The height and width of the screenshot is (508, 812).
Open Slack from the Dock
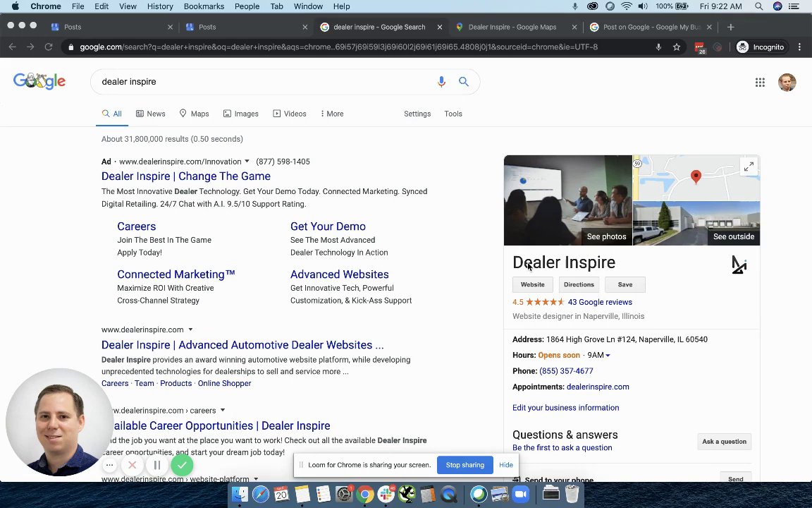(386, 495)
